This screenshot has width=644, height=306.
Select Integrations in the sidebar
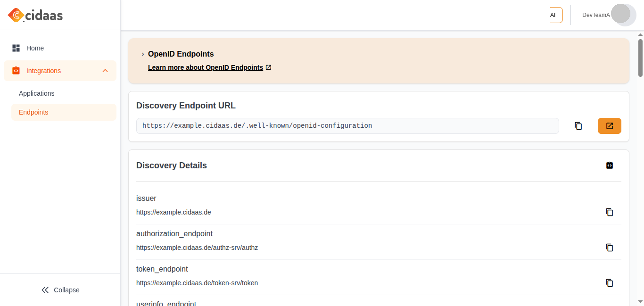pos(60,71)
